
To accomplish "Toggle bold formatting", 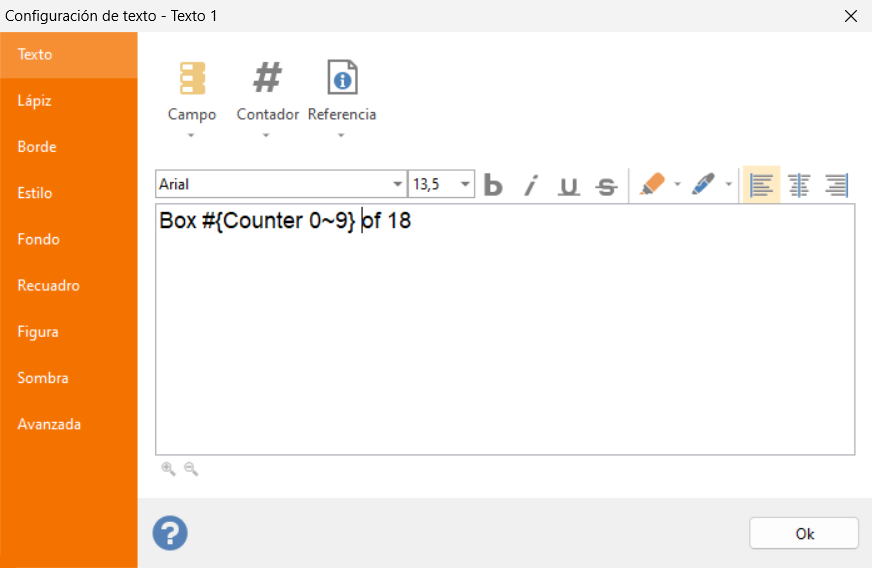I will (493, 185).
